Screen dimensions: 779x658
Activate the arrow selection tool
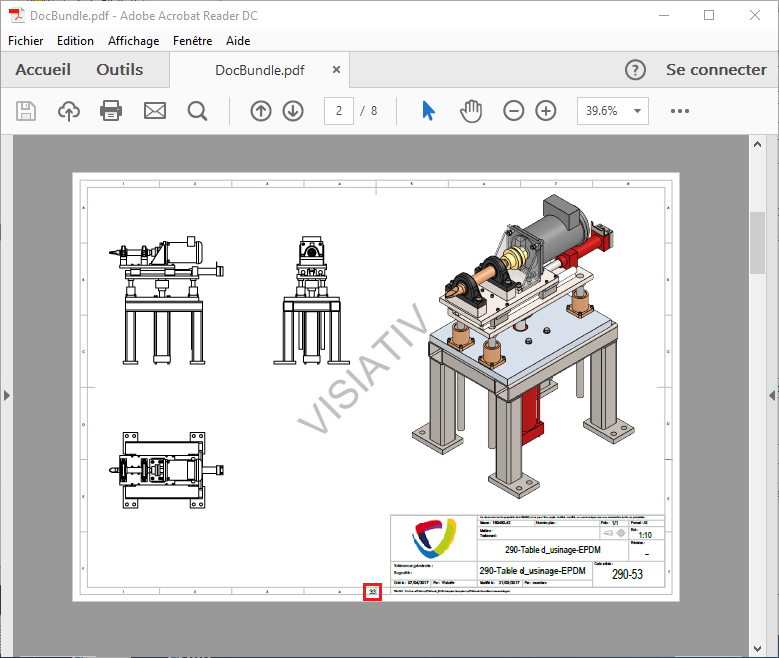click(x=428, y=111)
